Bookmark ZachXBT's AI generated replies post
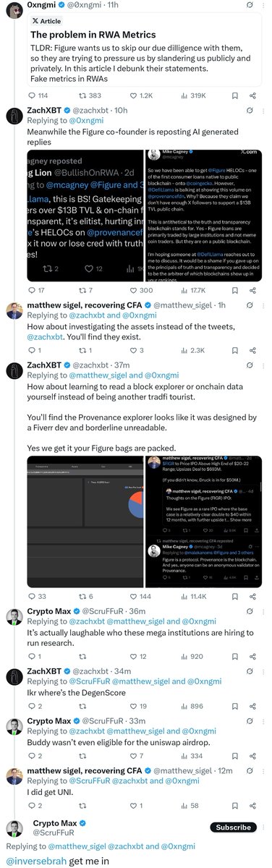 pos(233,289)
